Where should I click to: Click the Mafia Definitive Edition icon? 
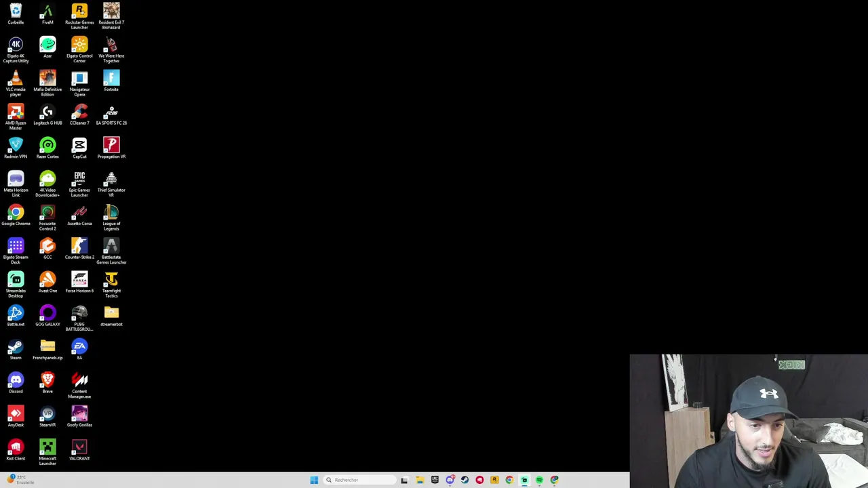click(47, 83)
